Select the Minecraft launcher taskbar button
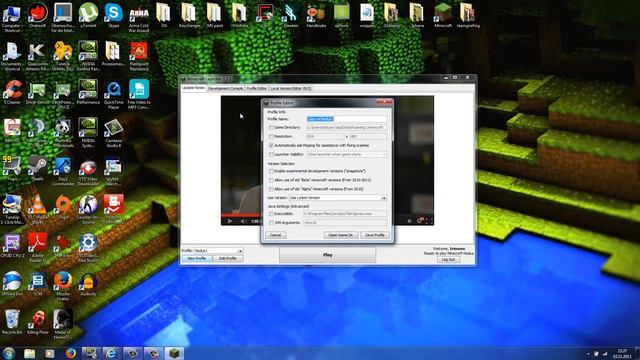 click(174, 353)
